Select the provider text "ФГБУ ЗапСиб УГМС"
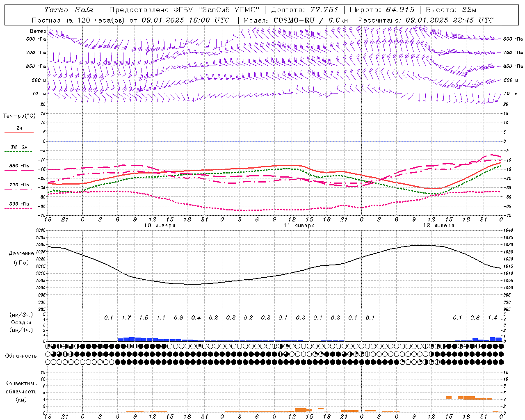Screen dimensions: 525x420 [x=216, y=10]
